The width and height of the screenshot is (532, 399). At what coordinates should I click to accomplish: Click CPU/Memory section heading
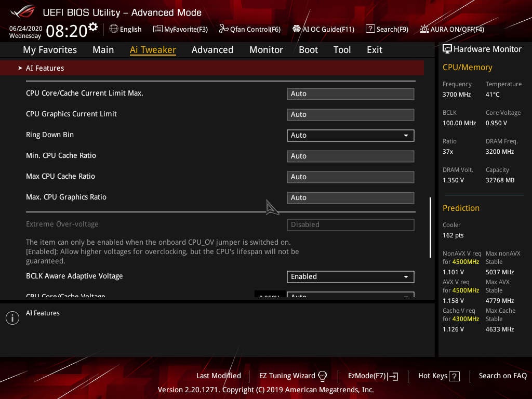pos(467,68)
